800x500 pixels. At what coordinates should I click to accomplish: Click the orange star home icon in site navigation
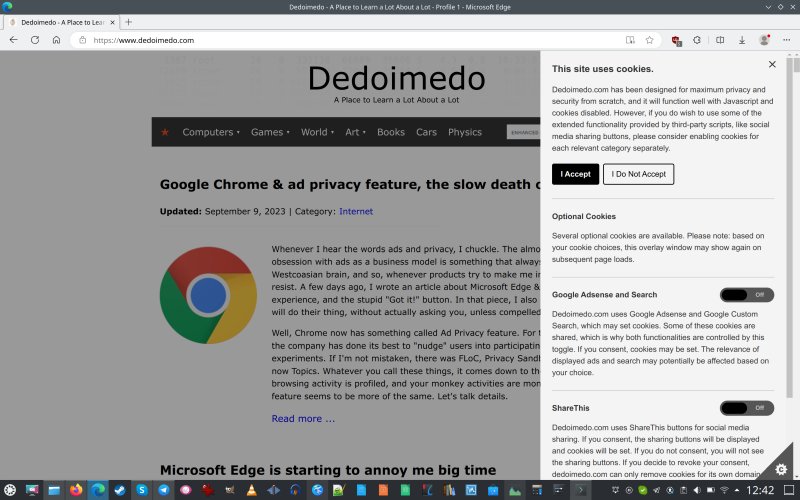(x=165, y=132)
